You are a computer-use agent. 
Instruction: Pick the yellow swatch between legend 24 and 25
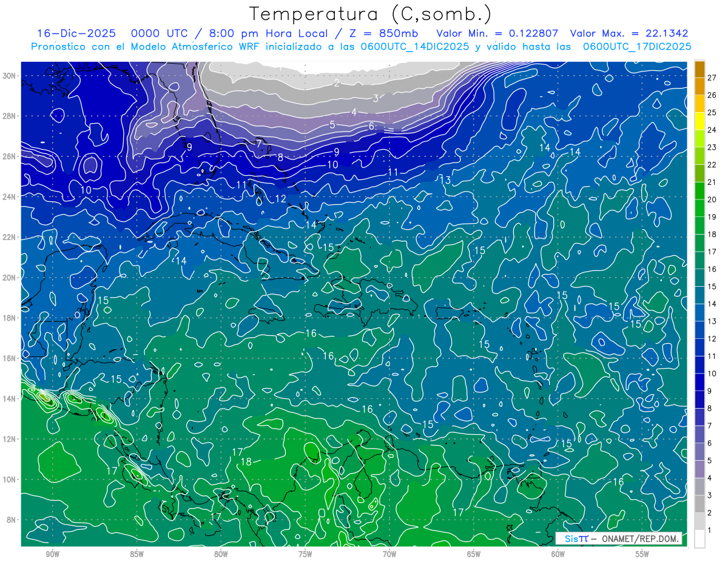[x=699, y=121]
